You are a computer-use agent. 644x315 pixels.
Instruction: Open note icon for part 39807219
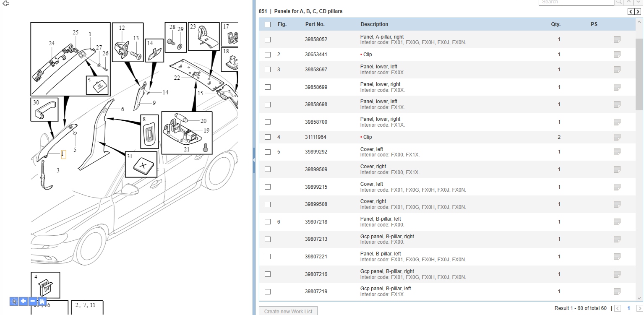tap(617, 292)
